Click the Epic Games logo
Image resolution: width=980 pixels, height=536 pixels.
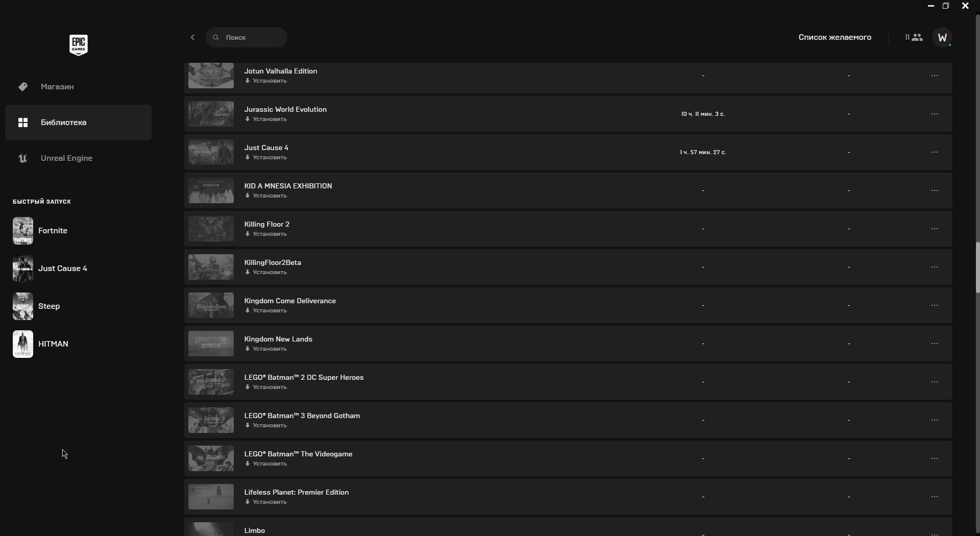point(79,45)
